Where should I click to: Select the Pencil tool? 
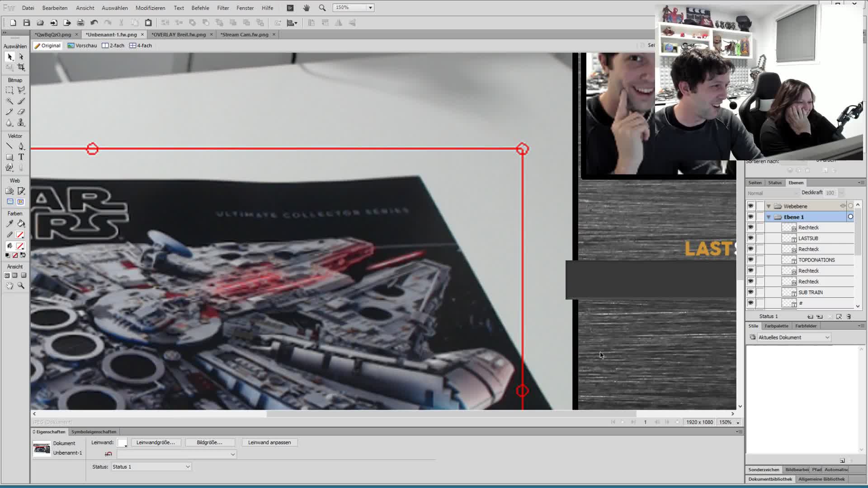pos(9,112)
